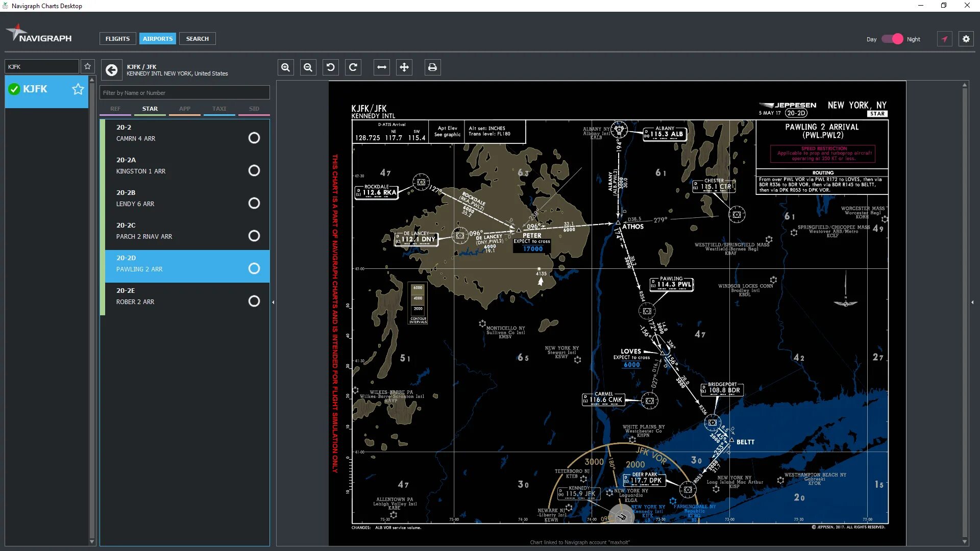Click the LOVES waypoint label

tap(630, 352)
